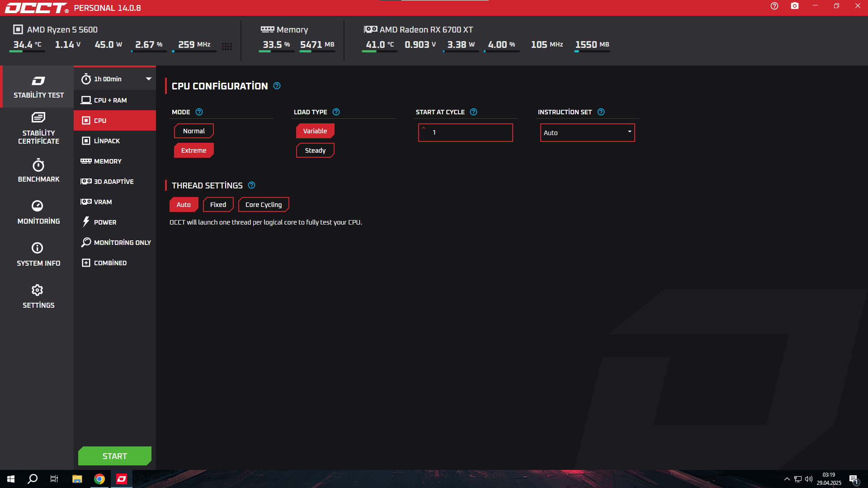
Task: Choose Core Cycling thread setting
Action: coord(264,205)
